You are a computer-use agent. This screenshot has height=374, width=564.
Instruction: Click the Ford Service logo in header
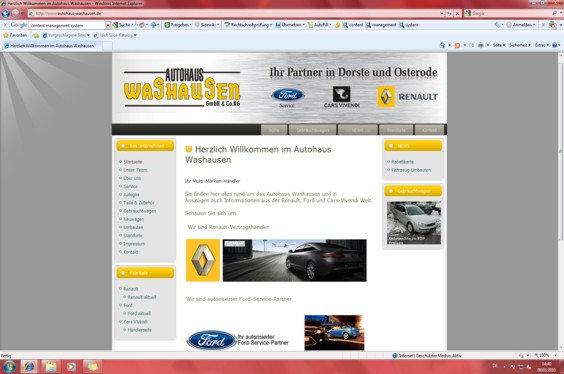pos(287,97)
